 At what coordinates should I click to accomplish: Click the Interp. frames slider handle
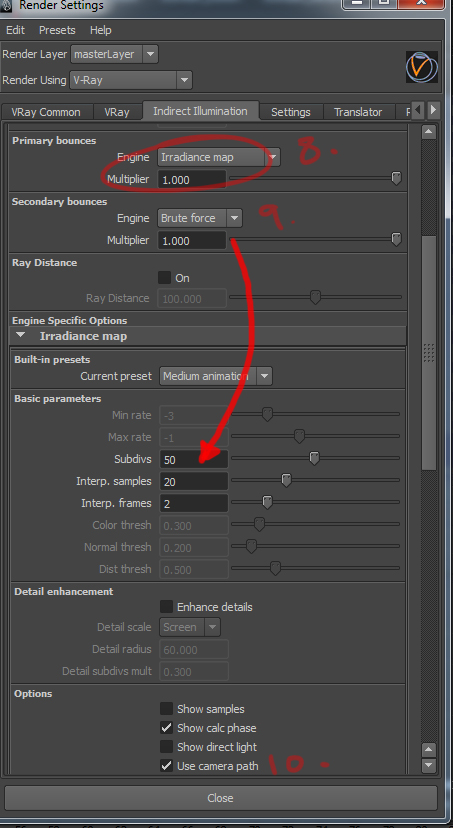pyautogui.click(x=267, y=502)
